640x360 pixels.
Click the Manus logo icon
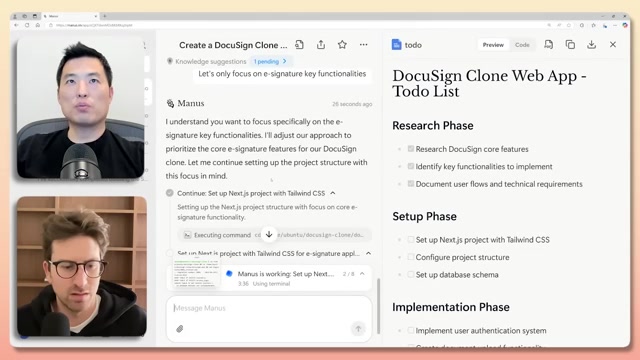[170, 103]
